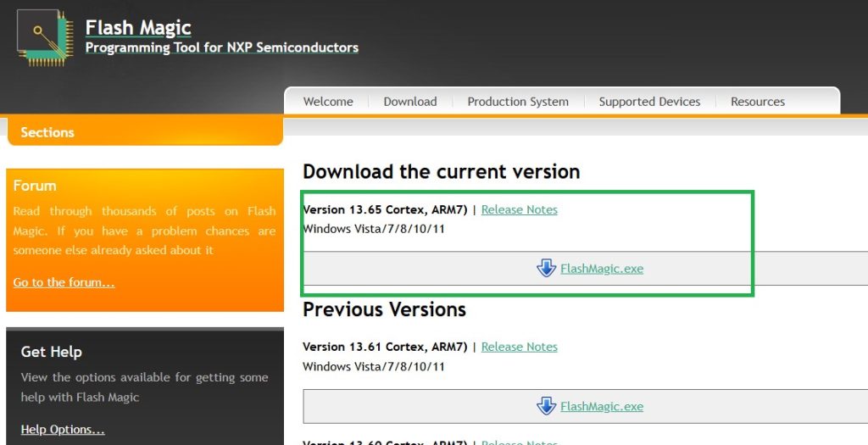The image size is (868, 445).
Task: View Release Notes for version 13.61
Action: point(519,347)
